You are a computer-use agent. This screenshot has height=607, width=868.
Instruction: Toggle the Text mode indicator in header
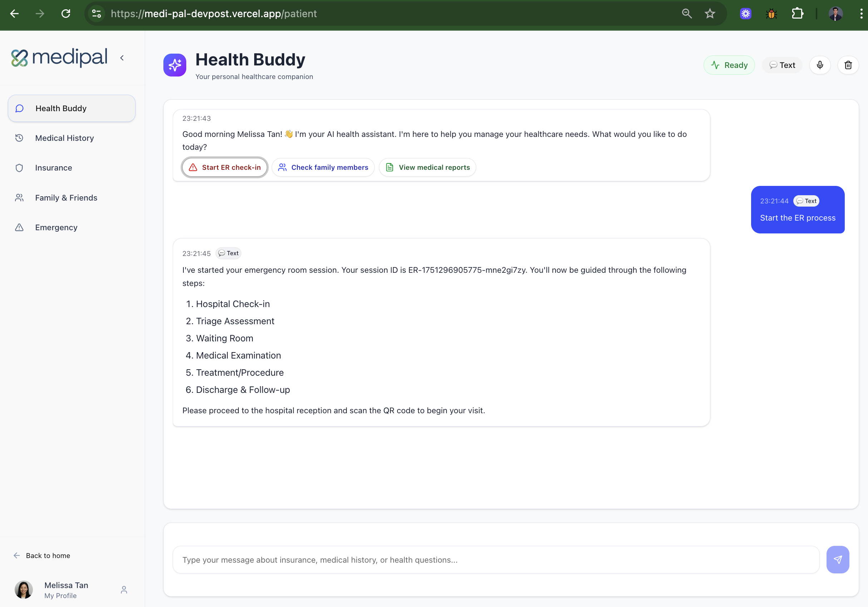[x=782, y=65]
